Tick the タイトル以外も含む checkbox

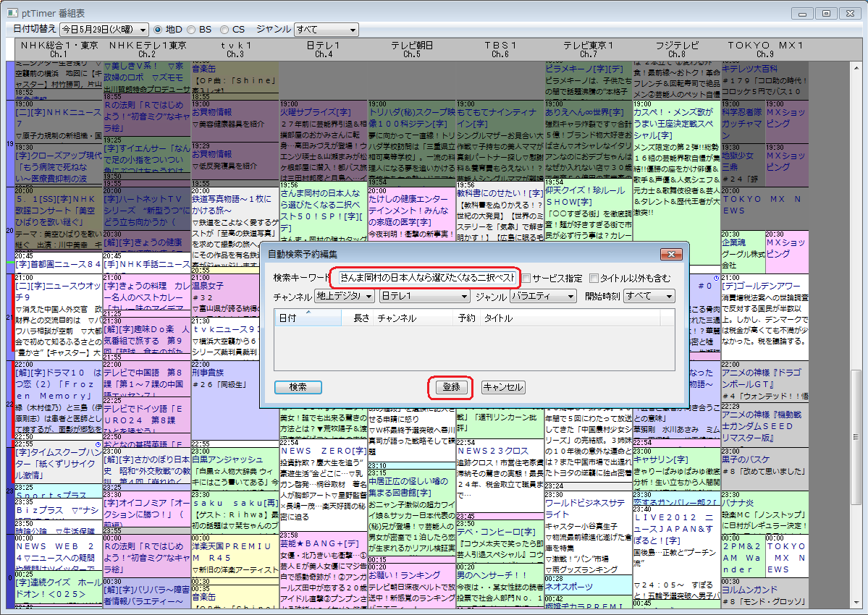tap(594, 278)
